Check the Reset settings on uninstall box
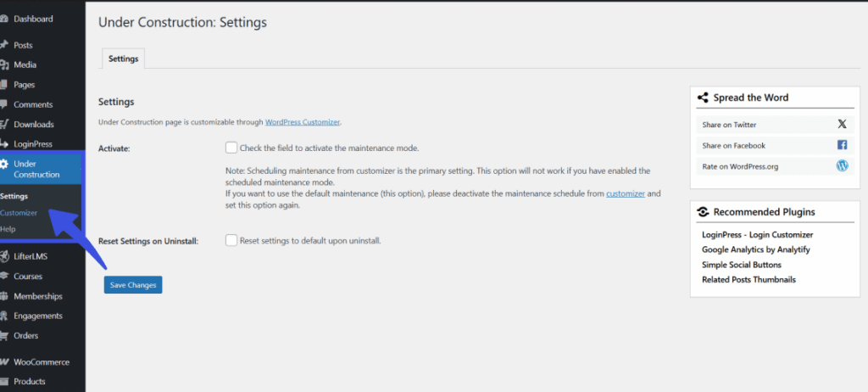 click(231, 240)
